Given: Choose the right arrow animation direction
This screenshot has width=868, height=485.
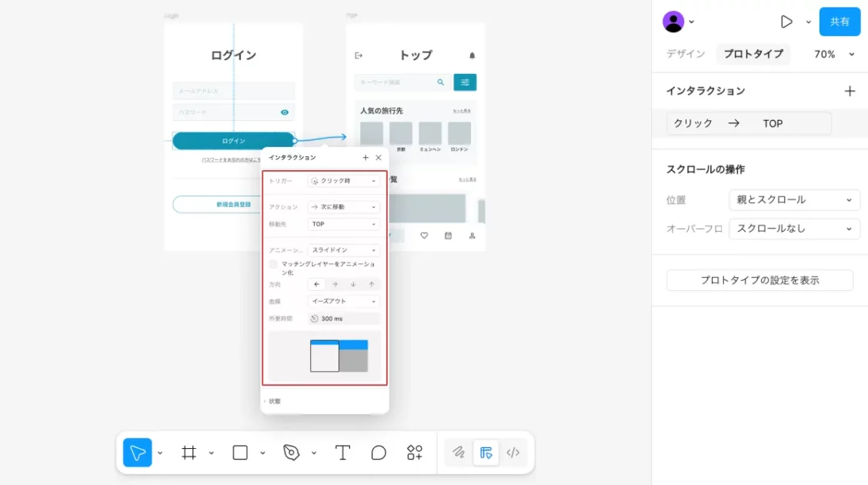Looking at the screenshot, I should 335,284.
